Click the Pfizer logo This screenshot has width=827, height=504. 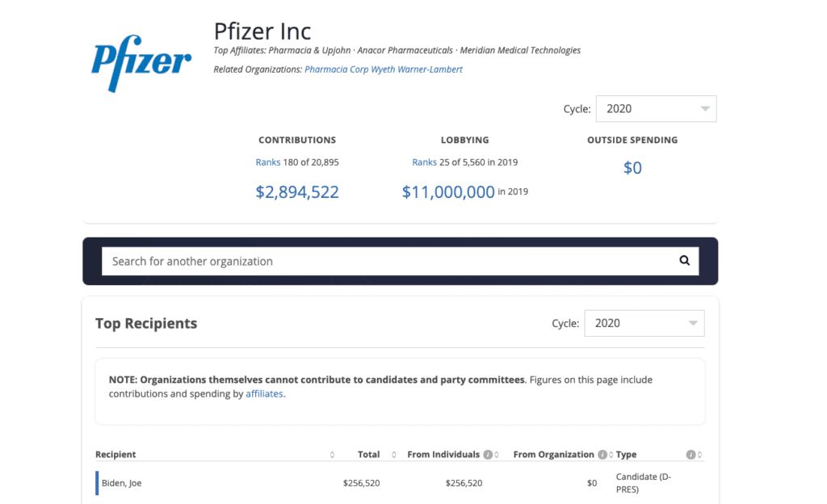(141, 62)
